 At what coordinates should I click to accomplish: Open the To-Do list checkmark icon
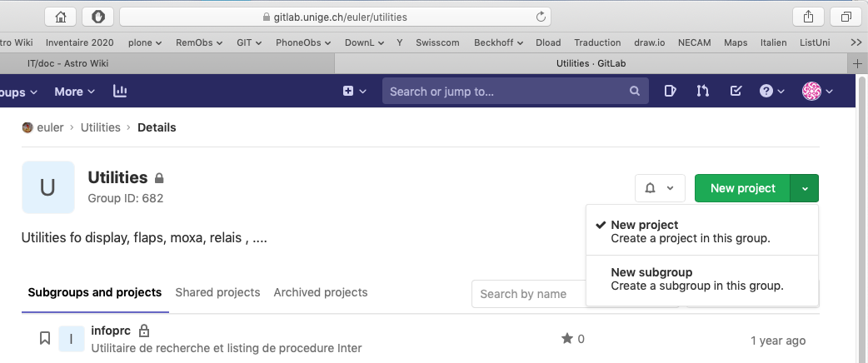click(736, 92)
